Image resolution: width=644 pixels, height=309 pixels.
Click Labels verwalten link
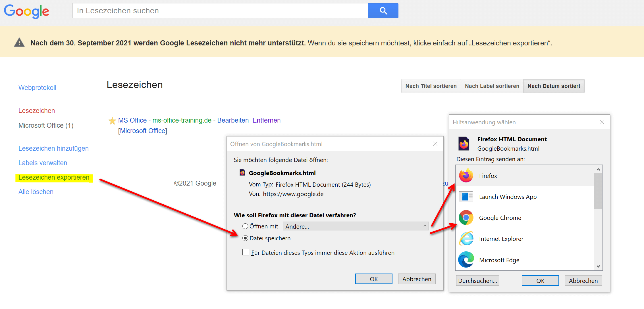click(x=43, y=163)
